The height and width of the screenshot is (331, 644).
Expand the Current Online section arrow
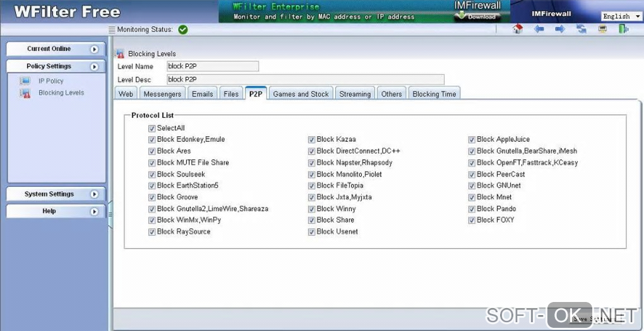pos(95,49)
